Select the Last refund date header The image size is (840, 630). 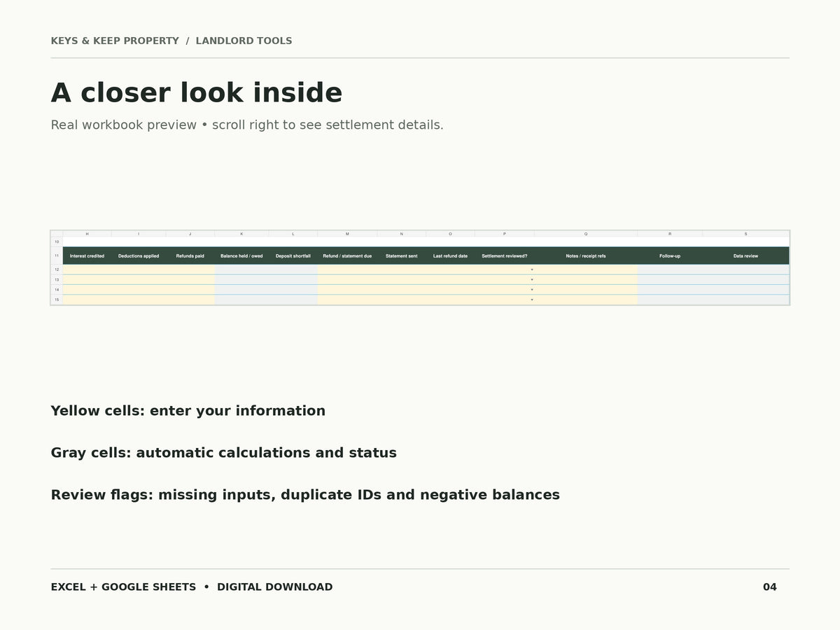(450, 255)
